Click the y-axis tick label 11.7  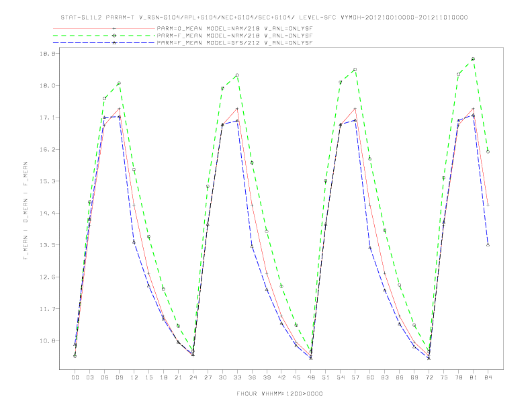(47, 309)
